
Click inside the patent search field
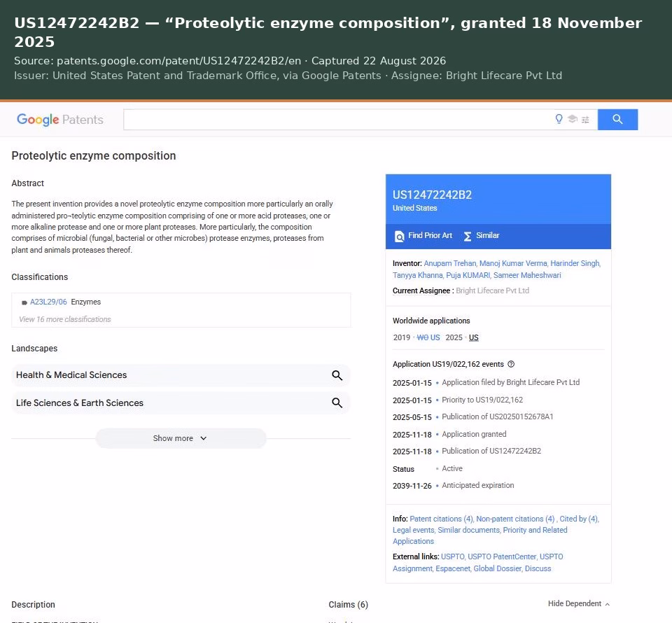pos(337,120)
